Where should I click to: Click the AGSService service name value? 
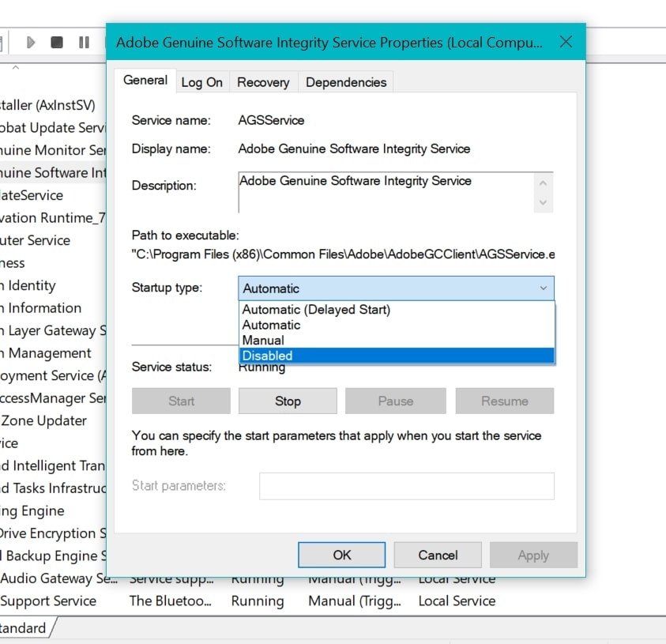click(x=271, y=121)
